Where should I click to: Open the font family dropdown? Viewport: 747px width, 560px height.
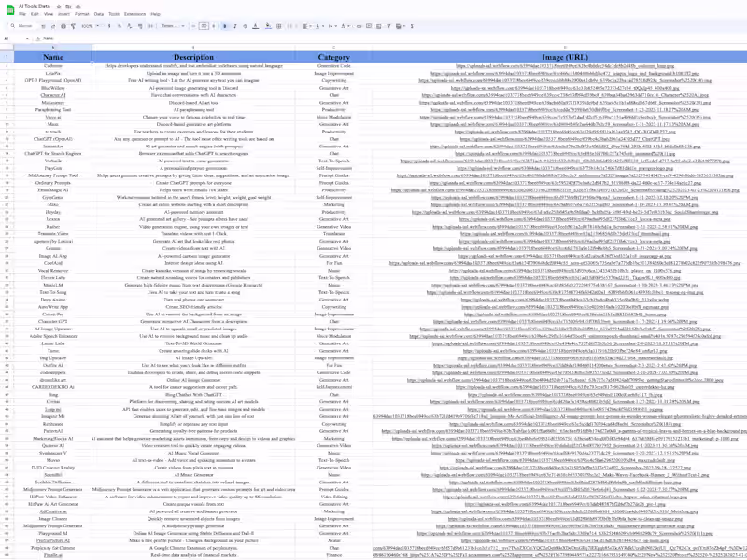coord(172,26)
